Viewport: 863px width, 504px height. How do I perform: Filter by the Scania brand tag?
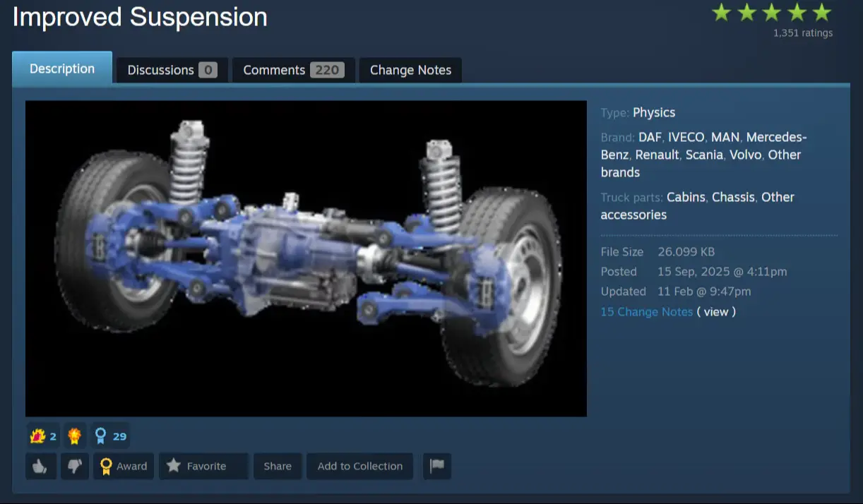click(704, 155)
